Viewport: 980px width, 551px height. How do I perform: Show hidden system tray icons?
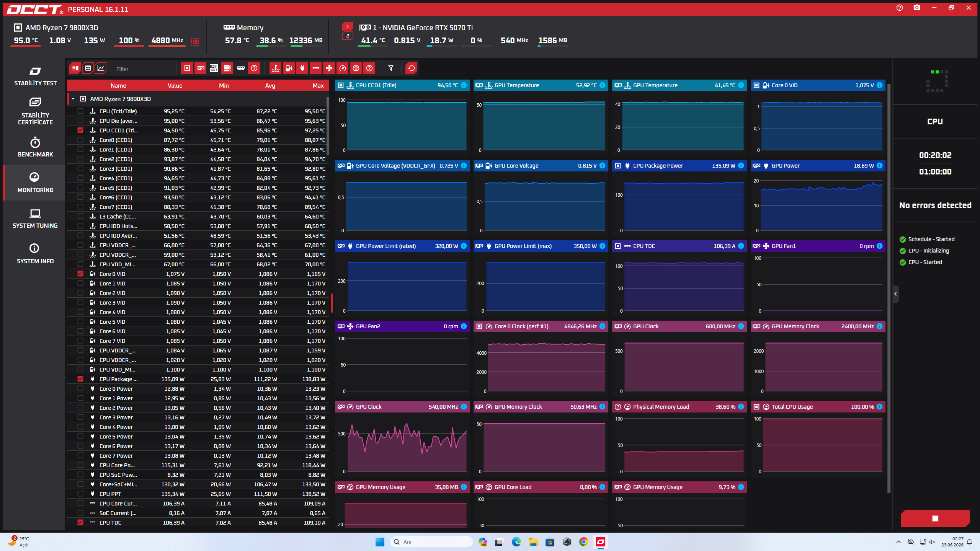pos(898,542)
